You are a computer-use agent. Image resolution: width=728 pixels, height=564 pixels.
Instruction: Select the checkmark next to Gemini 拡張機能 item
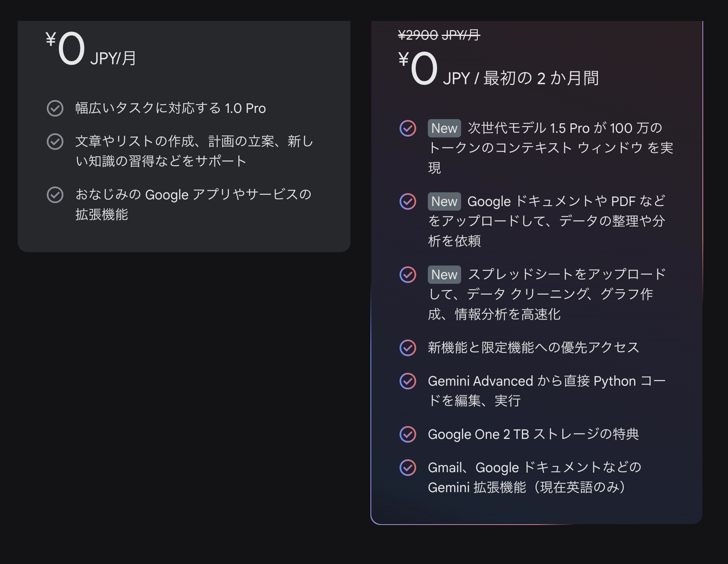[408, 468]
